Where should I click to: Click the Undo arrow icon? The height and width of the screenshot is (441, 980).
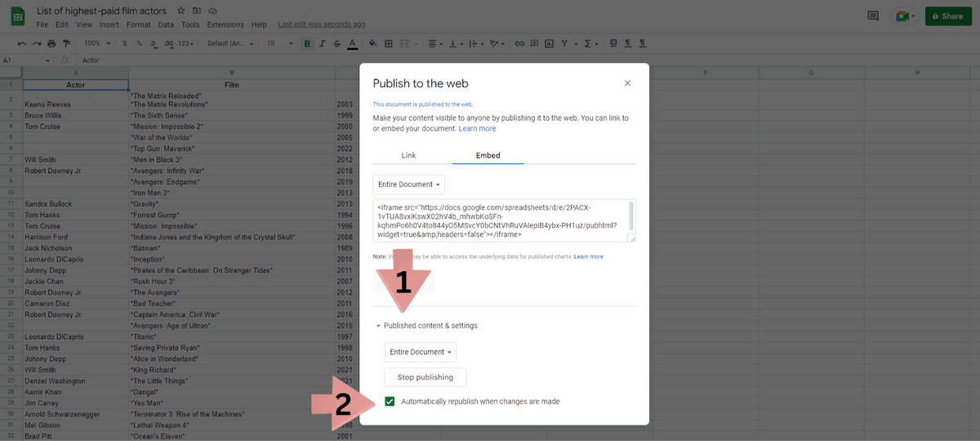pyautogui.click(x=22, y=43)
